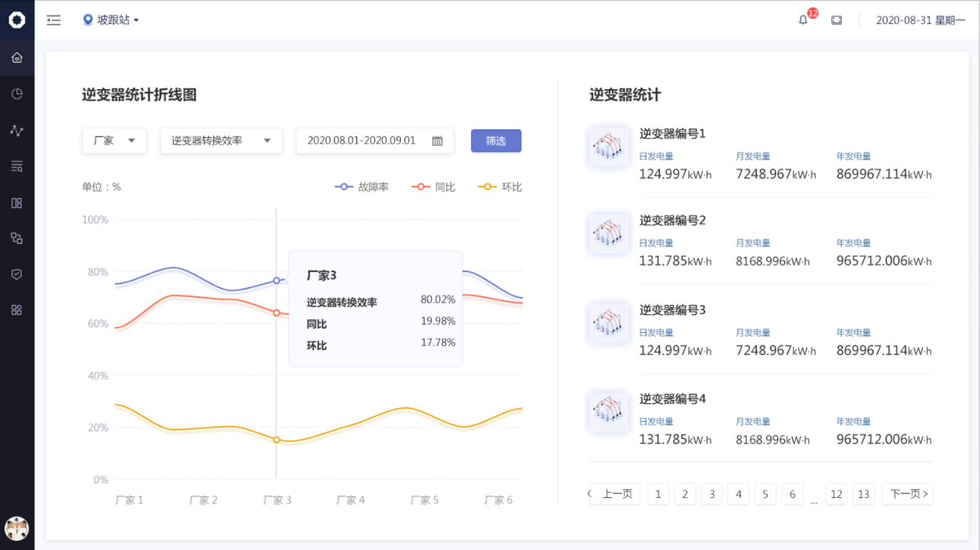Click the notification bell icon

pos(803,20)
